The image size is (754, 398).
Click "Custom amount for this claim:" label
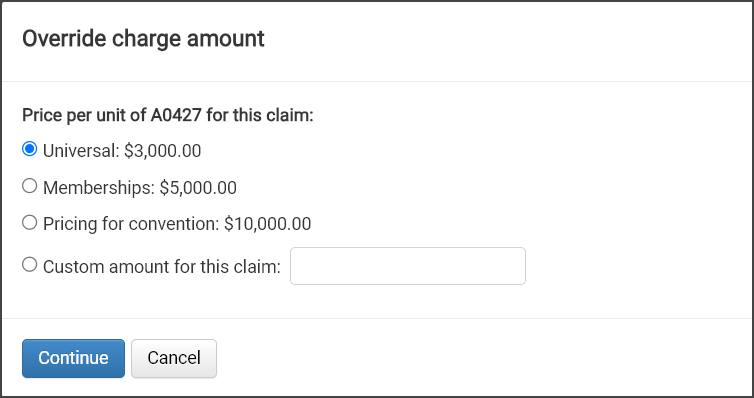(x=162, y=266)
